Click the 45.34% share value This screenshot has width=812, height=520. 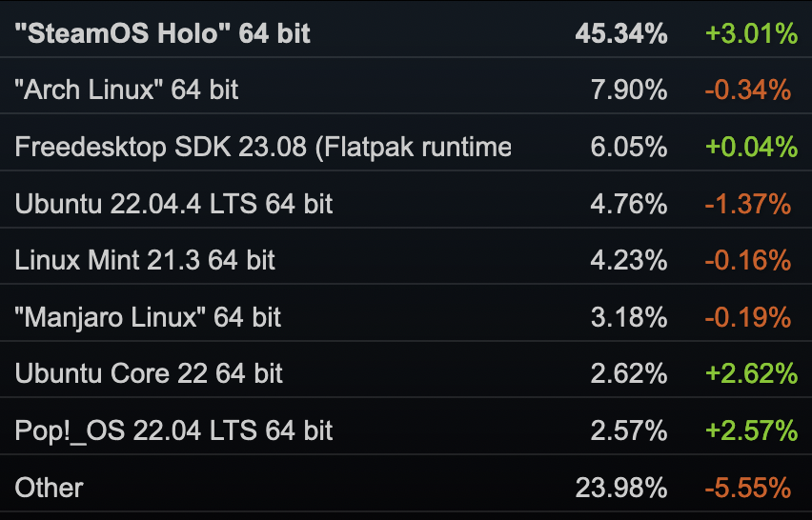(x=620, y=33)
